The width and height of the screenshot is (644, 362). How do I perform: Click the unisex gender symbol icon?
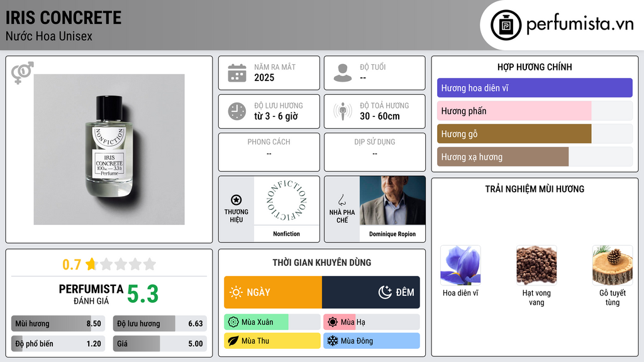pos(22,73)
